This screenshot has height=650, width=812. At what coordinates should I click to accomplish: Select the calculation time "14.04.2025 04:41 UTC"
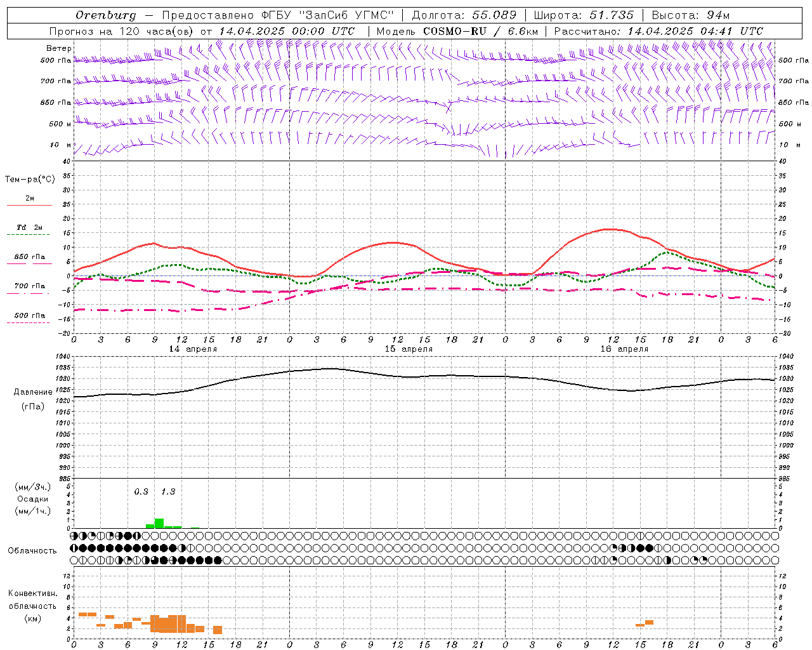point(695,31)
